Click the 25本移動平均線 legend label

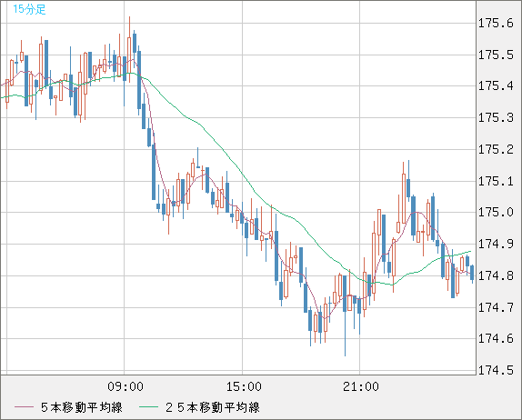click(x=213, y=407)
